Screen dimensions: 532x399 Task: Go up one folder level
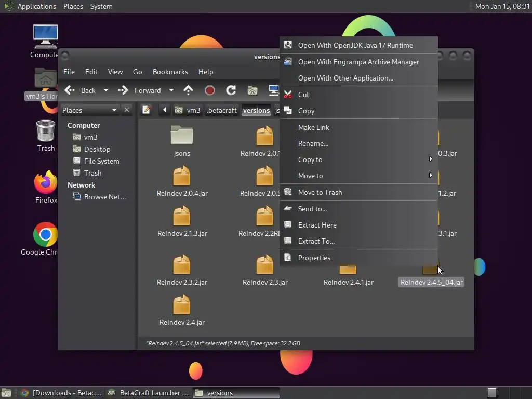coord(188,90)
